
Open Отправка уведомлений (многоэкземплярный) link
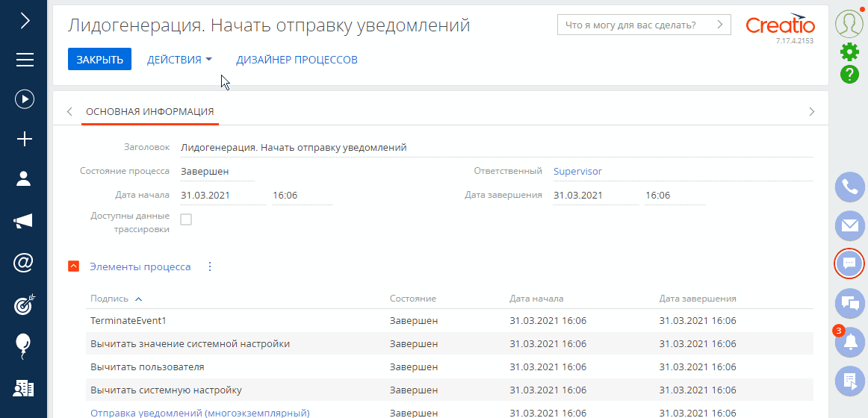(x=200, y=413)
